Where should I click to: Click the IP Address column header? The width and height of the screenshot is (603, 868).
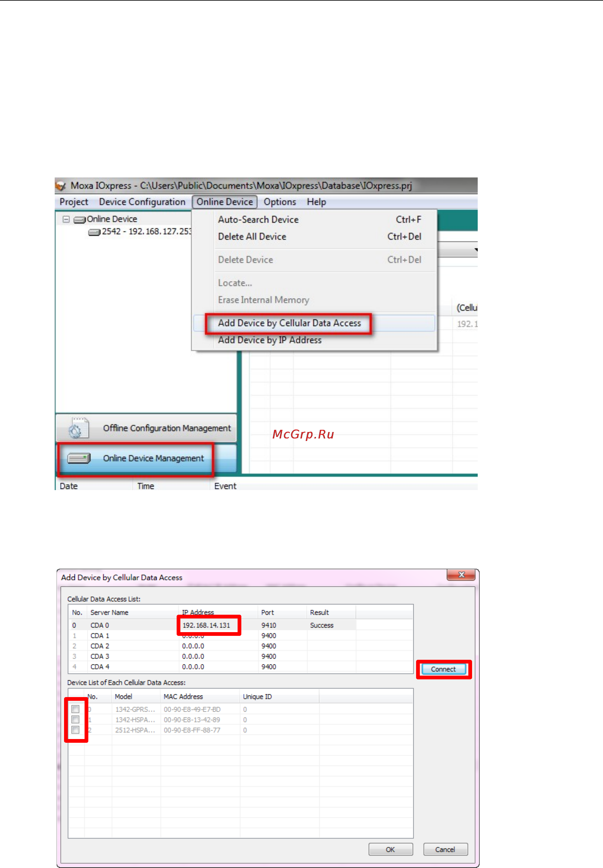218,613
